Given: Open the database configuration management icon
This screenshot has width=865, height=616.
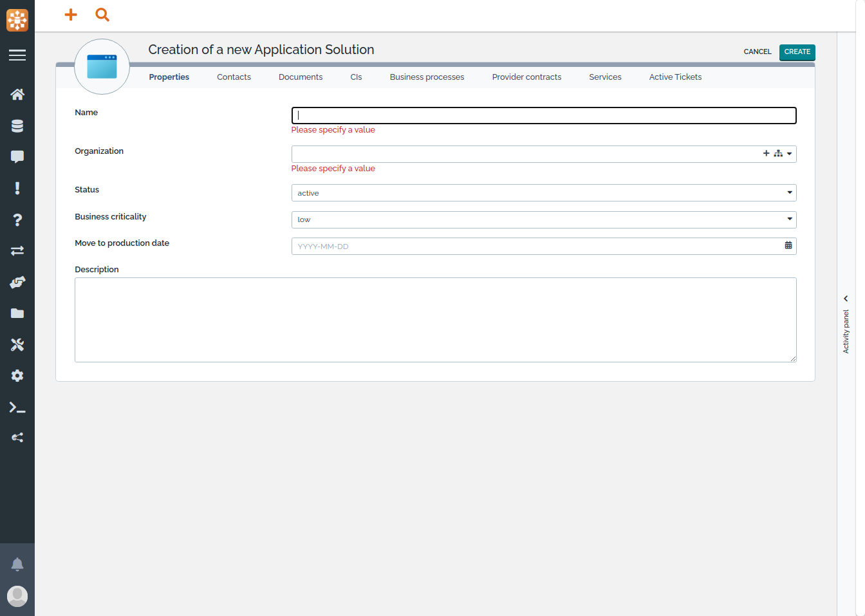Looking at the screenshot, I should 17,126.
